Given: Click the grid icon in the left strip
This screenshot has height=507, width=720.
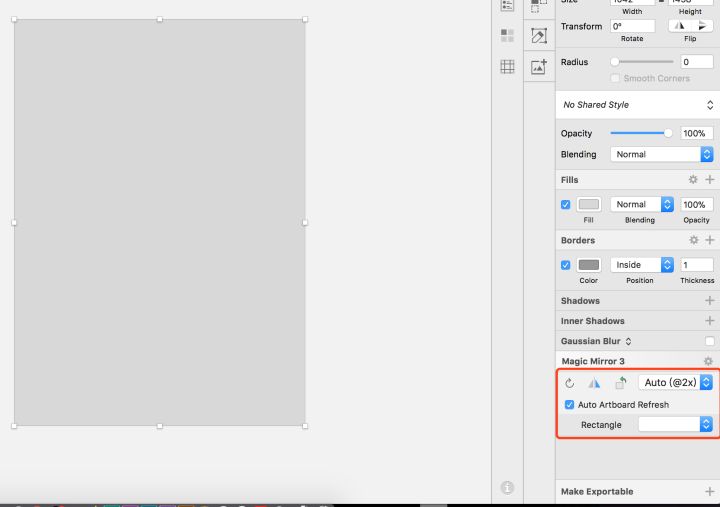Looking at the screenshot, I should tap(507, 67).
